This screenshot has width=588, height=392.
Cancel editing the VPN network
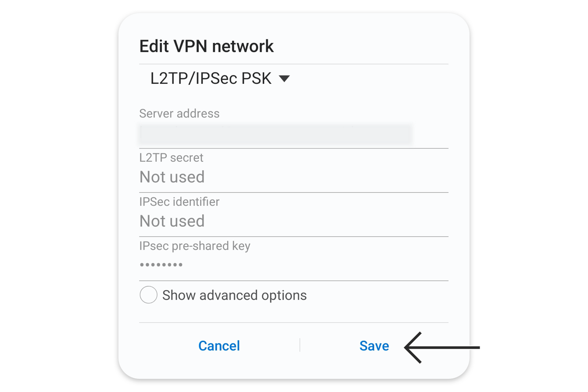(219, 346)
